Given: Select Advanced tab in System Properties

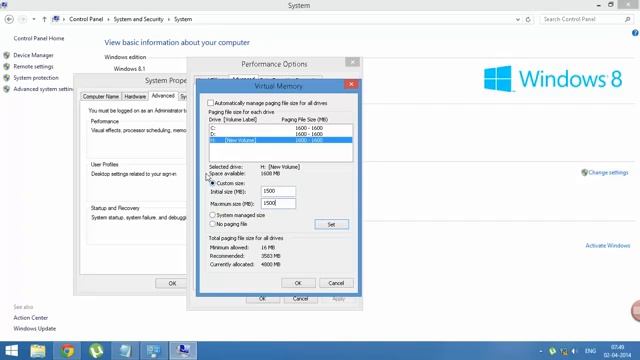Looking at the screenshot, I should pos(163,96).
